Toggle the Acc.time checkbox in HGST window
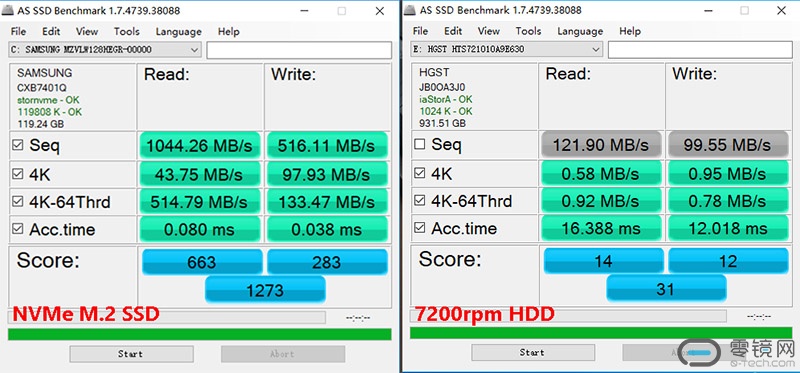800x373 pixels. tap(420, 228)
